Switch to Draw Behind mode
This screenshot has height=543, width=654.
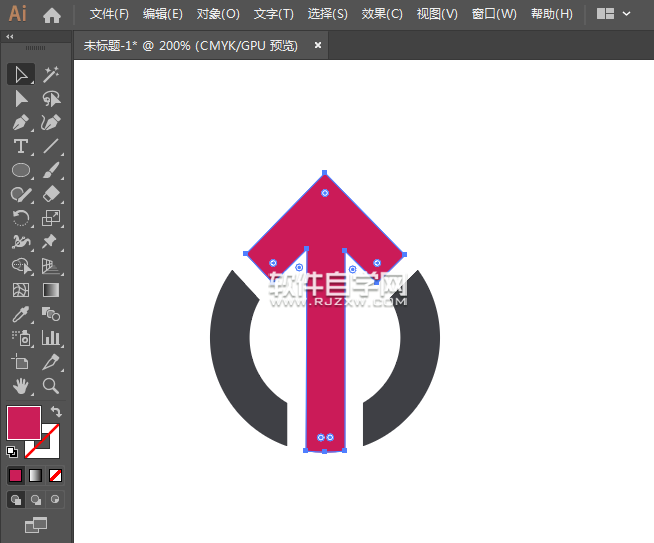(x=36, y=499)
